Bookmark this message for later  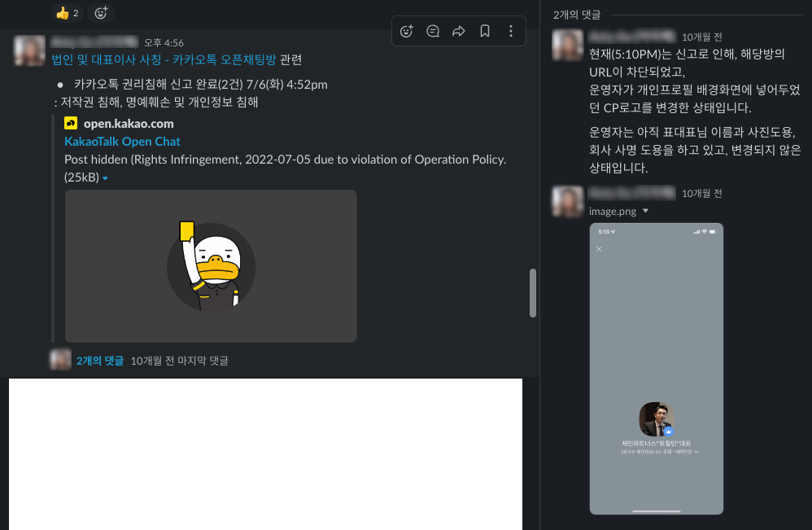click(x=485, y=32)
